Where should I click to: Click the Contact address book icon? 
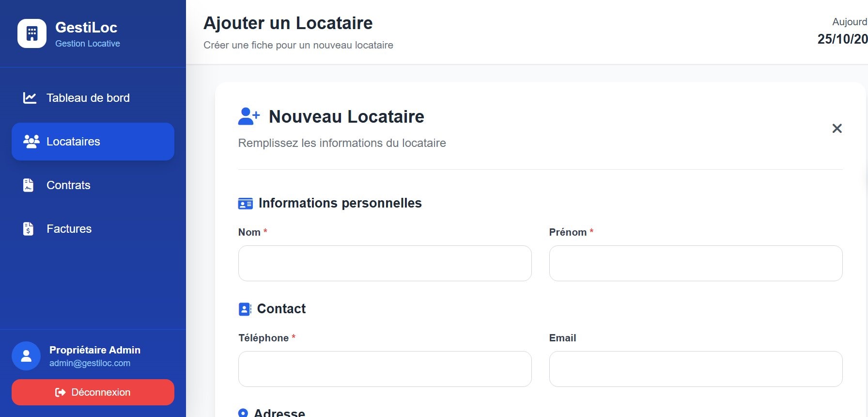coord(245,309)
